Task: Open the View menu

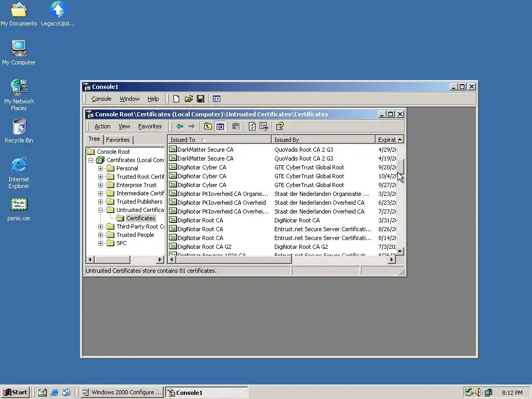Action: 124,126
